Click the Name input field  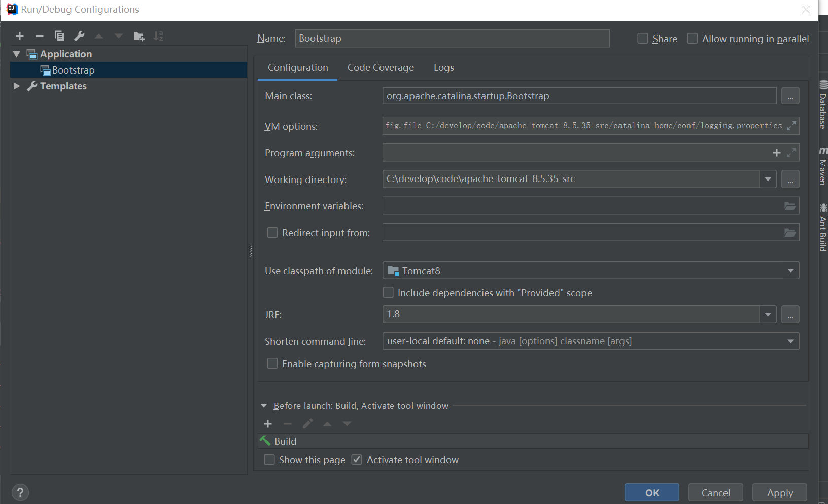452,39
